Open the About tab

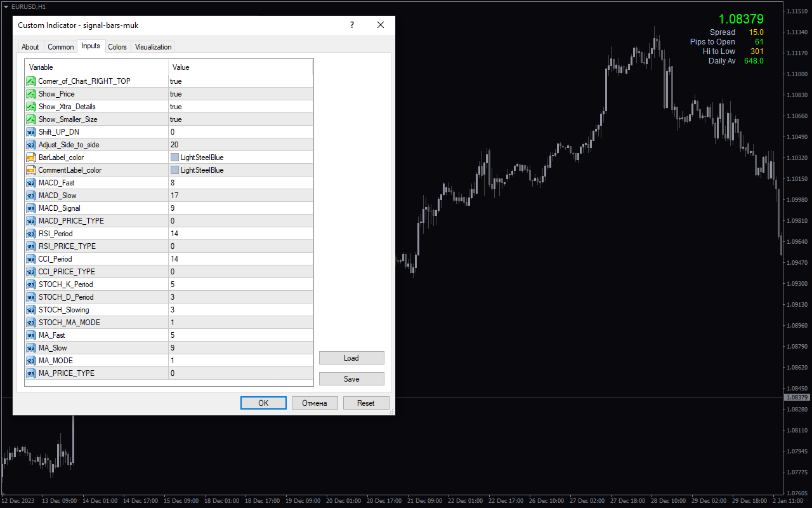tap(30, 47)
